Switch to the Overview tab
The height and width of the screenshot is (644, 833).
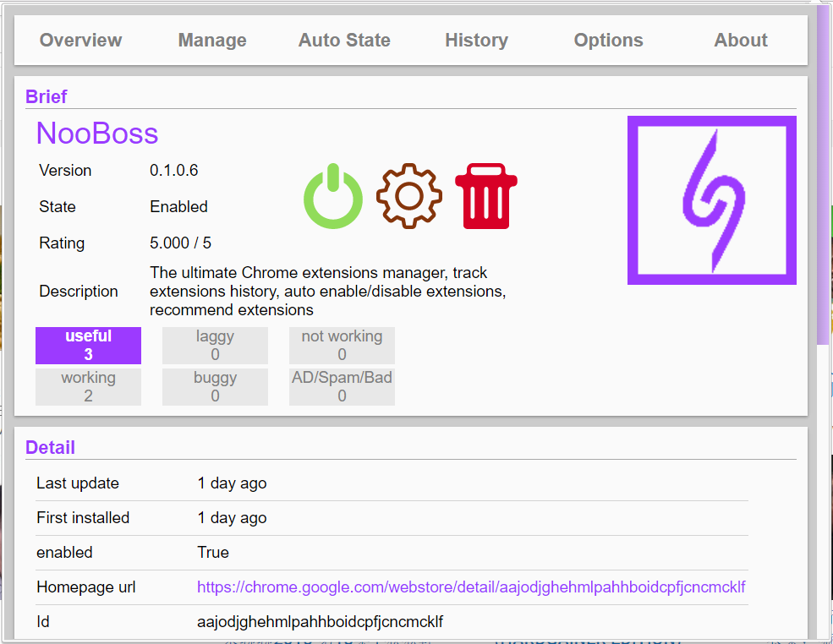point(80,41)
